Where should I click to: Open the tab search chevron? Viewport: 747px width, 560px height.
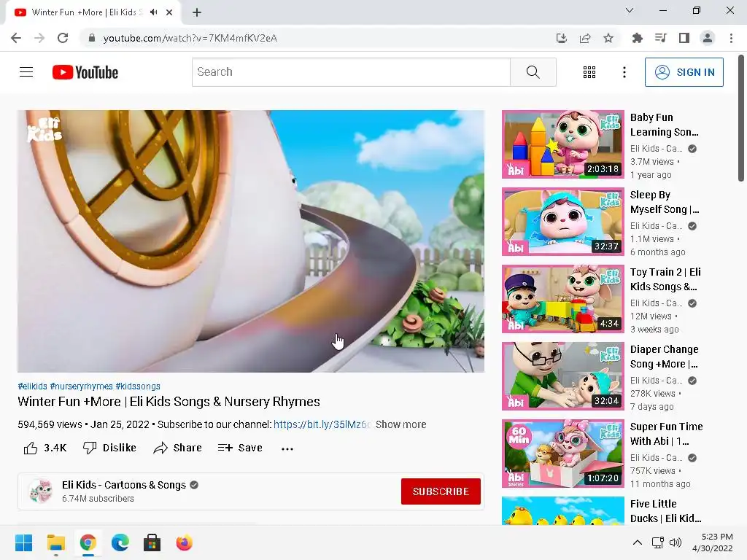click(x=630, y=10)
